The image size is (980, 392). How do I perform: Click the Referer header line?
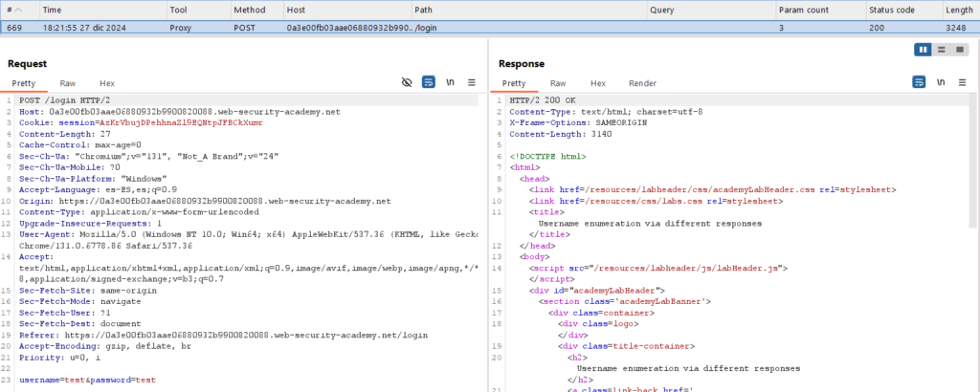point(224,336)
